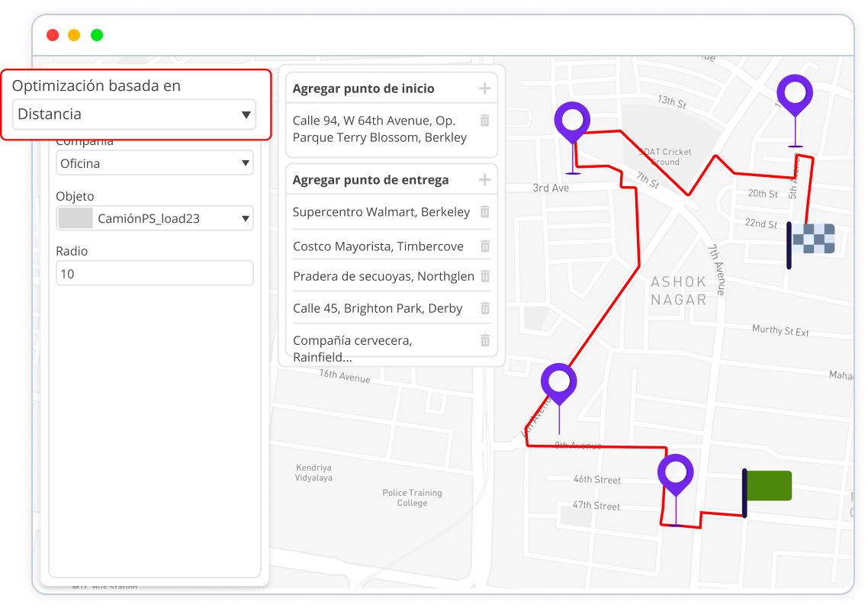
Task: Select Calle 45, Brighton Park, Derby
Action: click(x=378, y=308)
